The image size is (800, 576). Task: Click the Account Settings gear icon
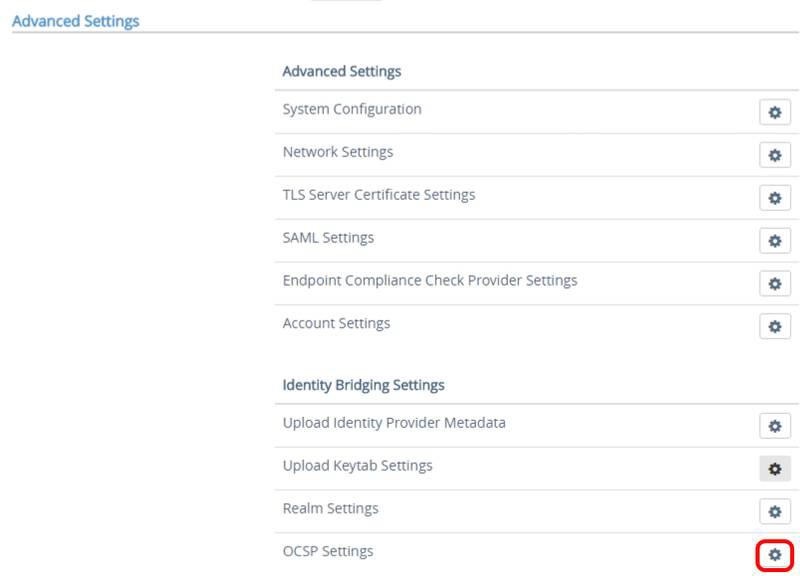click(x=775, y=323)
